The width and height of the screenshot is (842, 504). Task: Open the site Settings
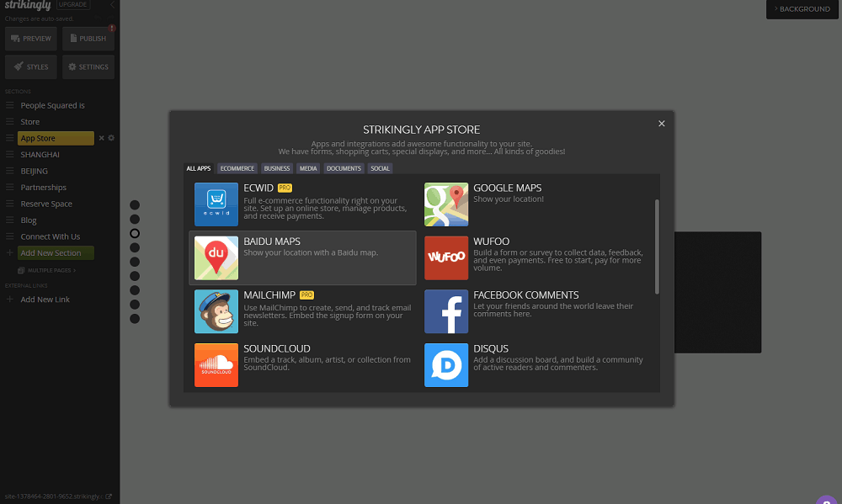(88, 67)
